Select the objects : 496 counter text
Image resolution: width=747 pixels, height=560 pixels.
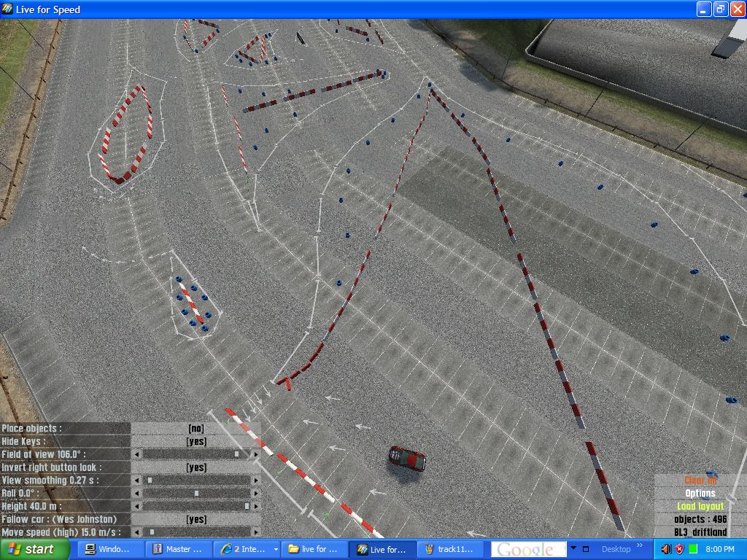pos(700,519)
